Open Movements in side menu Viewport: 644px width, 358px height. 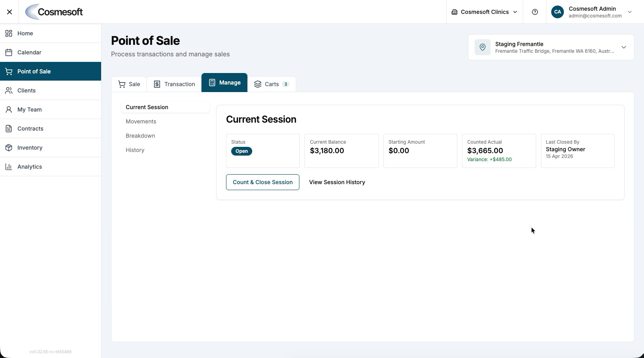pyautogui.click(x=165, y=121)
